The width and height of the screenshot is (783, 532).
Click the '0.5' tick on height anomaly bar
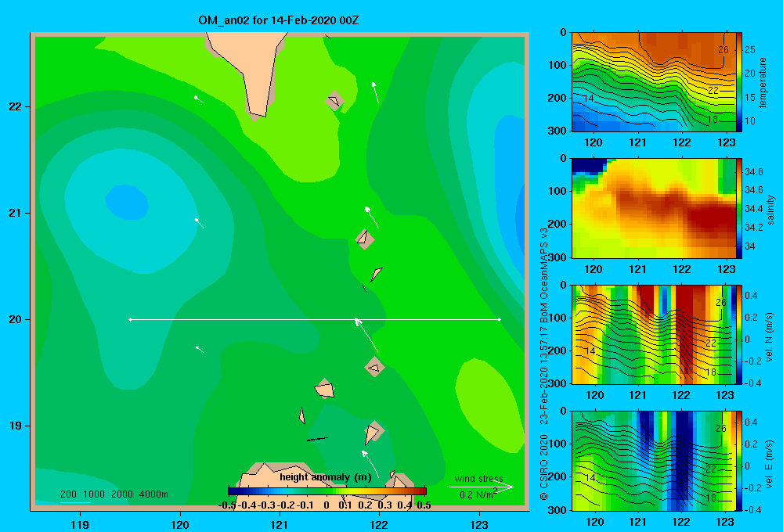[424, 505]
